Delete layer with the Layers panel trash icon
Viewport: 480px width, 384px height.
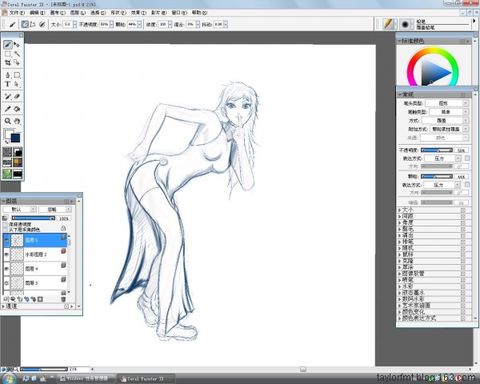tap(63, 299)
